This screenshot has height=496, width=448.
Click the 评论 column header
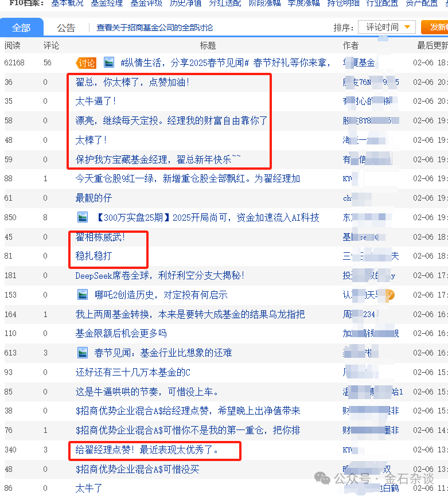(51, 45)
